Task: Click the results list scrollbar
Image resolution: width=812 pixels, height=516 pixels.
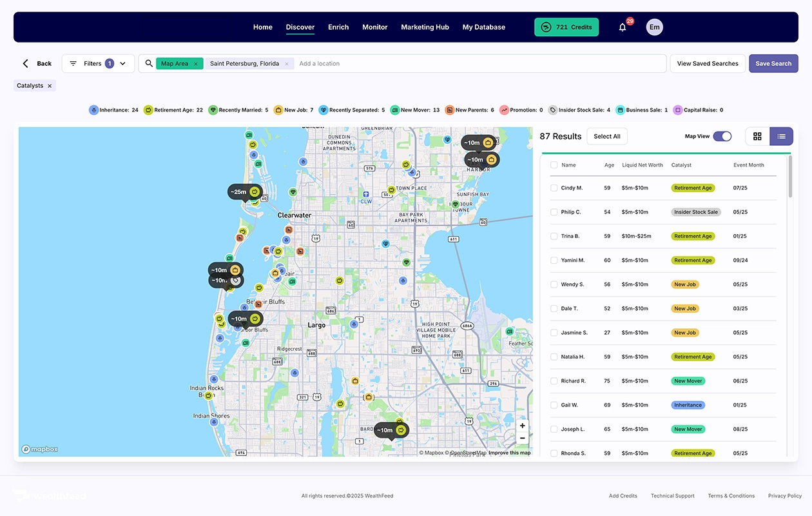Action: click(790, 176)
